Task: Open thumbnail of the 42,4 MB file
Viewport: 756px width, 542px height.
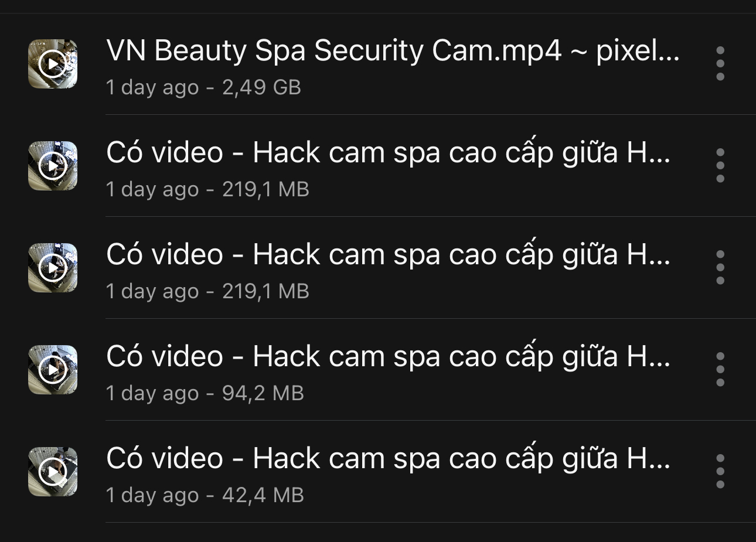Action: point(53,472)
